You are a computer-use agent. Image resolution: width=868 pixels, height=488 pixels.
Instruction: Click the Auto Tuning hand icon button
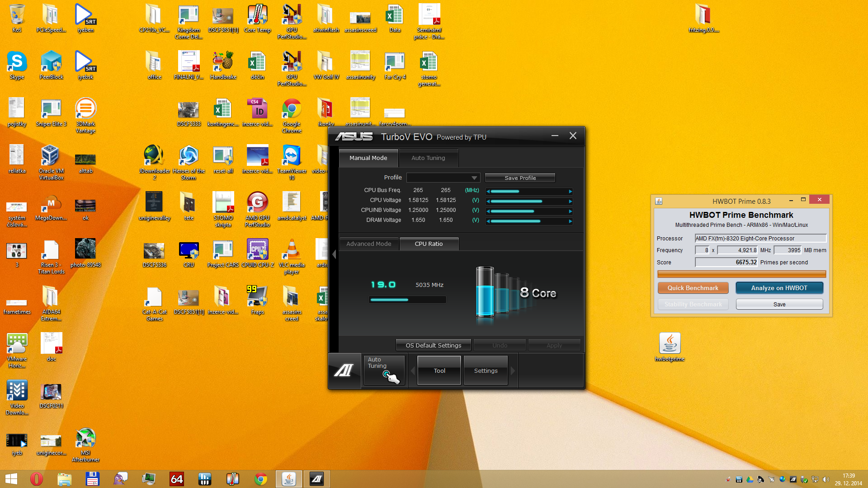tap(384, 371)
